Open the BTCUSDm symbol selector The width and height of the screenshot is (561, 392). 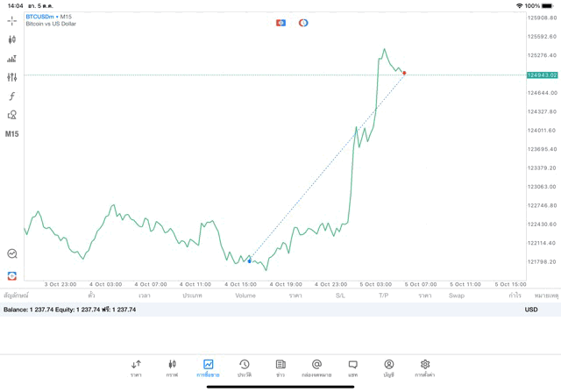(39, 17)
